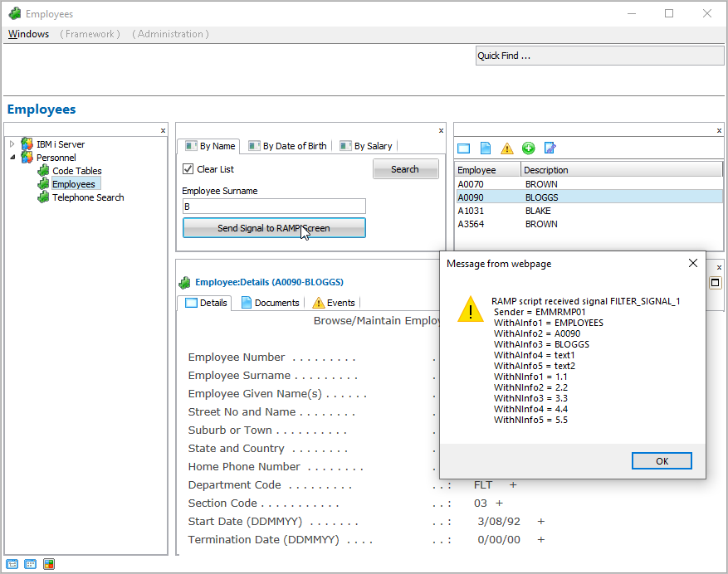Viewport: 728px width, 574px height.
Task: Click the grid view icon in status bar
Action: click(31, 564)
